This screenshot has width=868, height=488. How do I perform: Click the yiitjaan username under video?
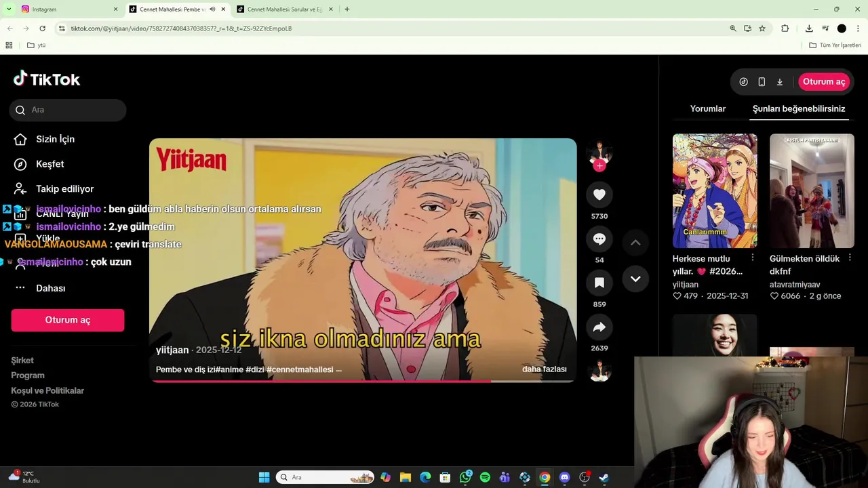pos(172,350)
